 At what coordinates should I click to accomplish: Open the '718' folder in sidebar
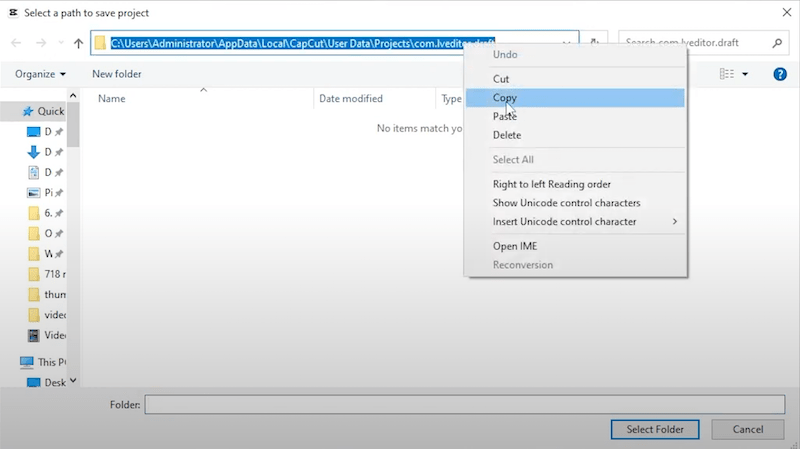[46, 275]
